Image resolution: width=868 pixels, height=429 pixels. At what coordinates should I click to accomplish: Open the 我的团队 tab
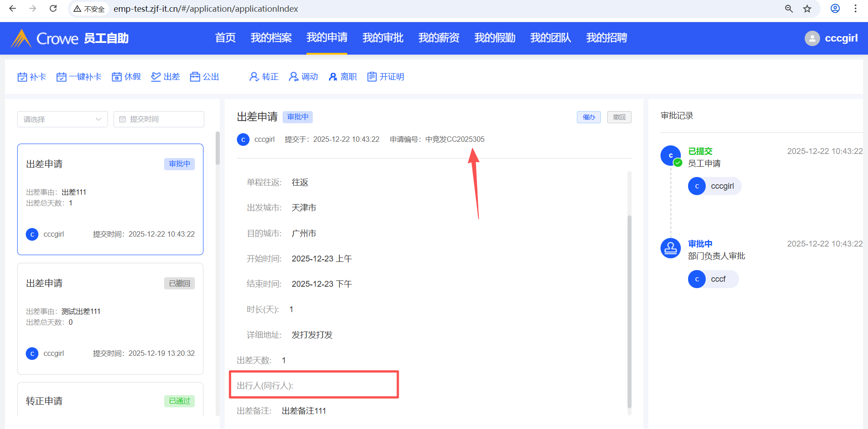point(551,38)
